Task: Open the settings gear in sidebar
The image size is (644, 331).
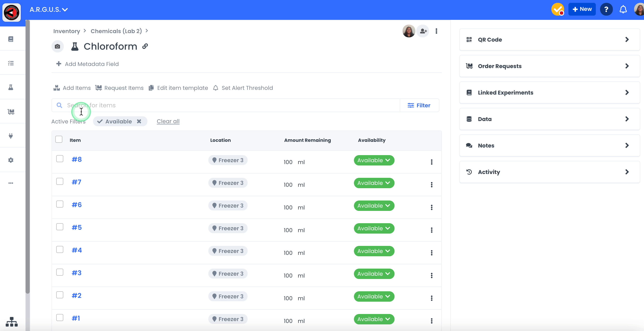Action: tap(11, 160)
